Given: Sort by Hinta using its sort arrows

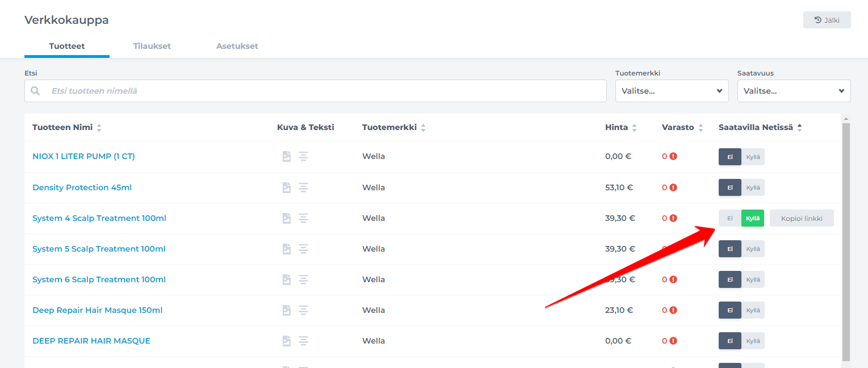Looking at the screenshot, I should click(x=635, y=128).
